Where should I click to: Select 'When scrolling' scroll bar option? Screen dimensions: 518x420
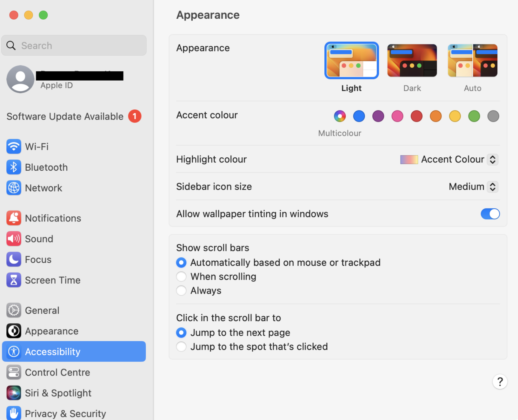(181, 277)
